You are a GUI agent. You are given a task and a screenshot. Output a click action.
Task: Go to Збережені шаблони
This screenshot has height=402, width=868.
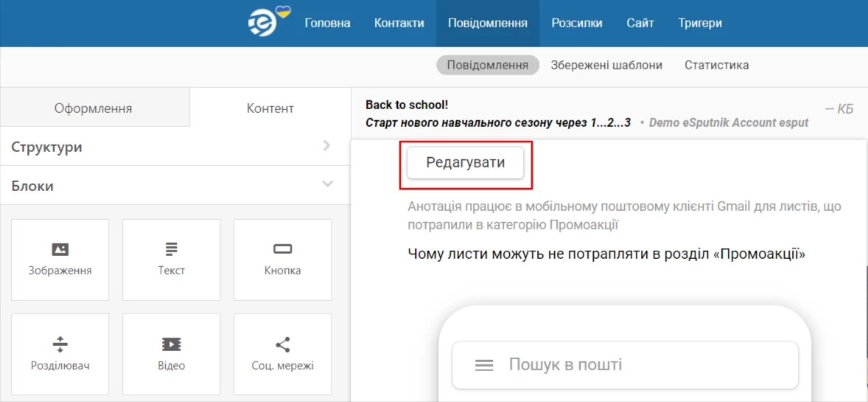point(606,66)
